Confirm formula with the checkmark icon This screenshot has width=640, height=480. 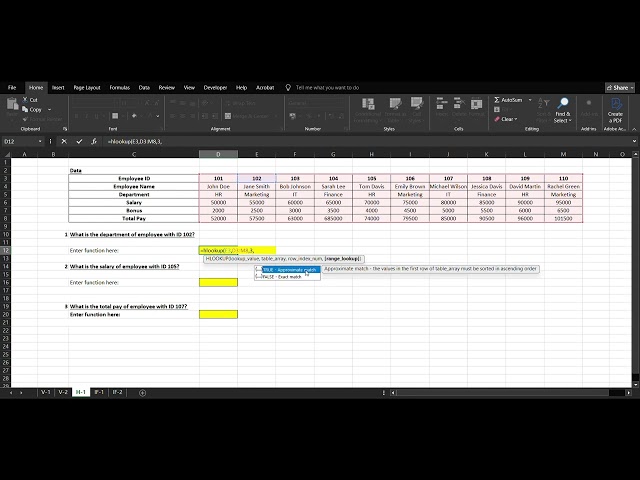[79, 141]
